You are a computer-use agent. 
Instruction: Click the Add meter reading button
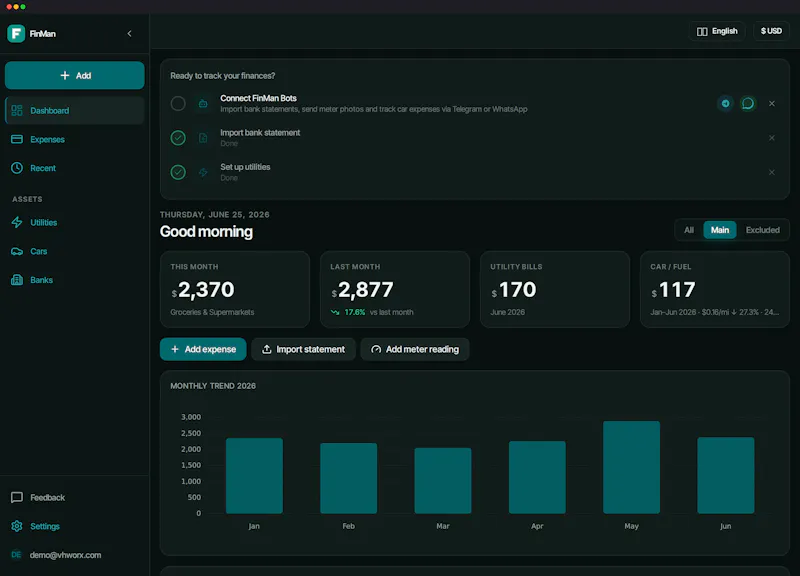[415, 349]
